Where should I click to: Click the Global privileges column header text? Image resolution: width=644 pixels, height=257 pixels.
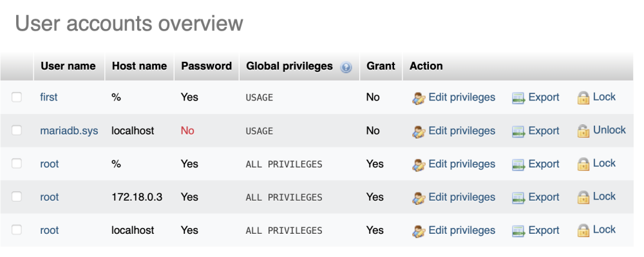tap(290, 66)
